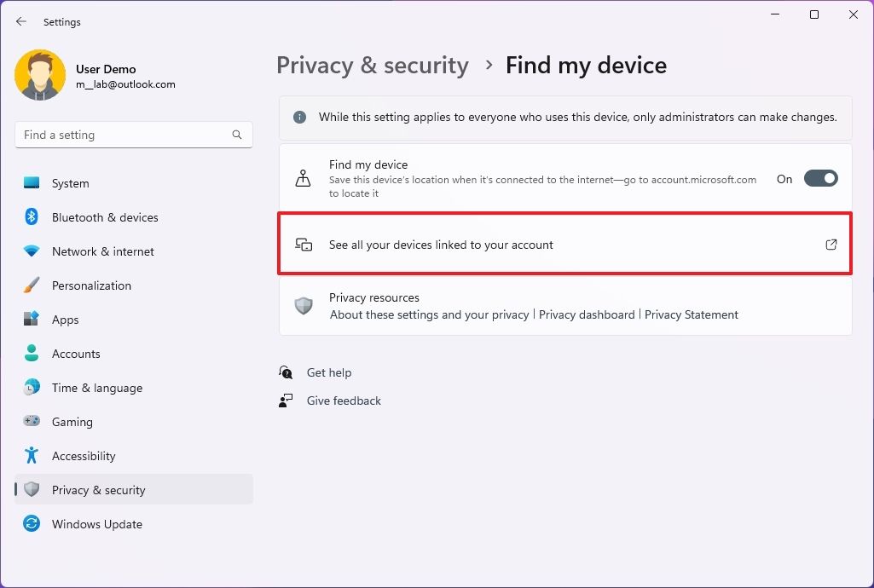
Task: Open Bluetooth & devices via its Bluetooth icon
Action: click(x=31, y=217)
